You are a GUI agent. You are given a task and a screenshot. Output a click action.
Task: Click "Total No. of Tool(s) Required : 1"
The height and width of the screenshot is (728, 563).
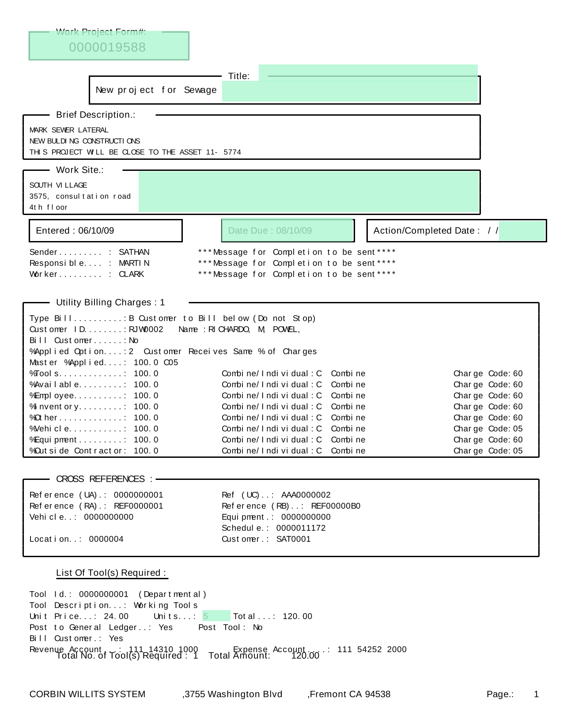click(x=127, y=656)
